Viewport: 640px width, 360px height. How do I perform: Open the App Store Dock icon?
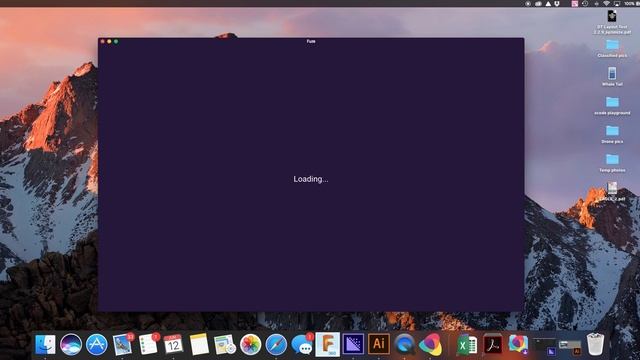pyautogui.click(x=96, y=344)
